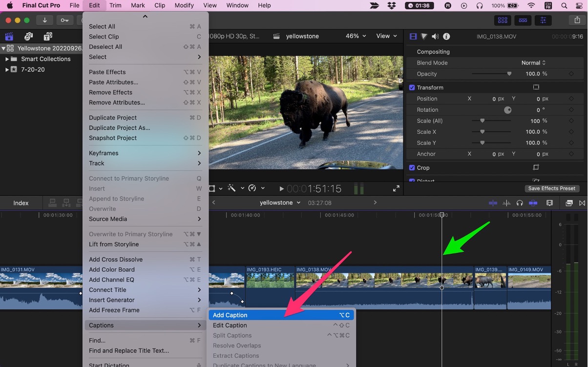Click the Crop on-screen controls icon

click(x=536, y=167)
